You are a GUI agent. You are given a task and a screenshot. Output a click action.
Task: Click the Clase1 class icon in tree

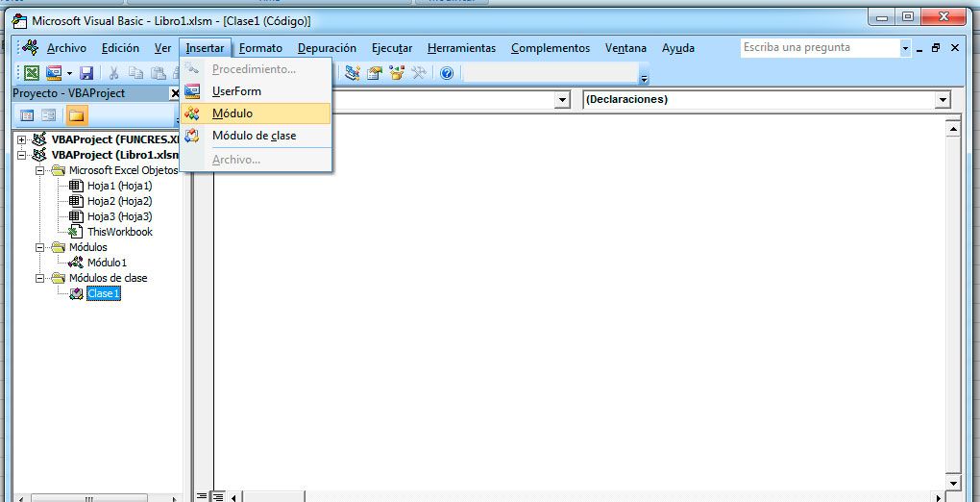click(76, 293)
